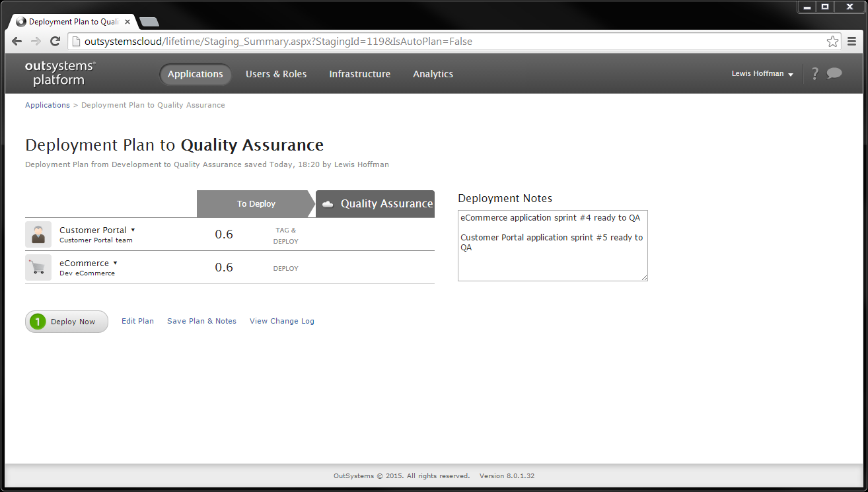
Task: Open the Users & Roles section
Action: pos(276,74)
